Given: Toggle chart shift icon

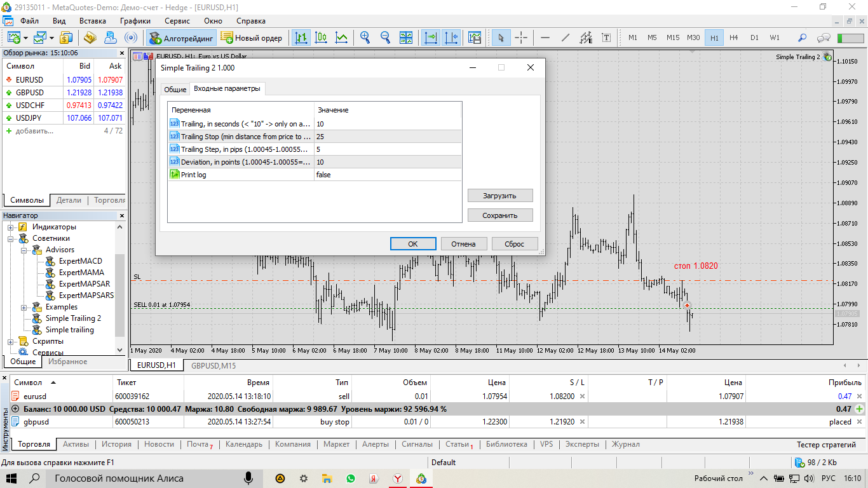Looking at the screenshot, I should tap(451, 37).
